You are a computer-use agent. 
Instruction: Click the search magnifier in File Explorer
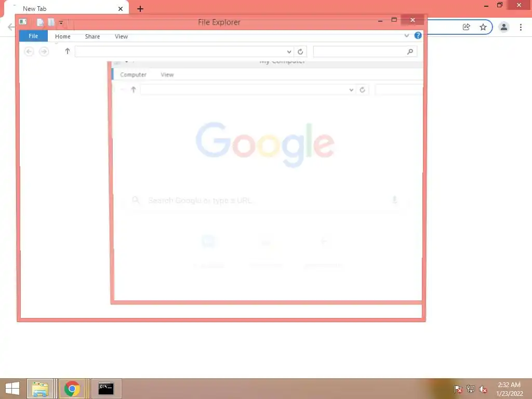pyautogui.click(x=410, y=51)
